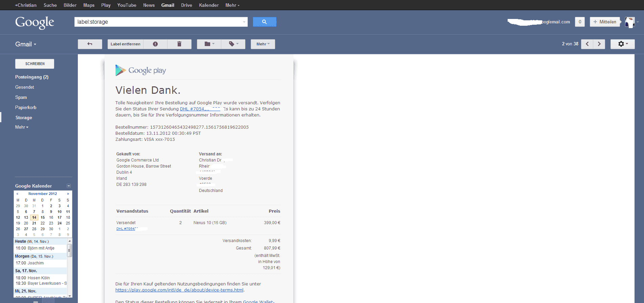Open the device-terms.html link

point(179,290)
